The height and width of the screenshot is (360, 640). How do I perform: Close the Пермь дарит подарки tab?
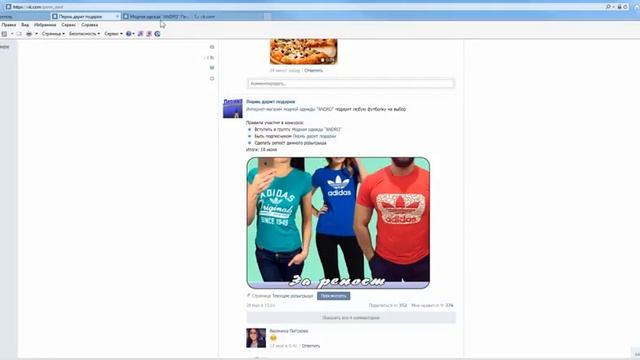(118, 17)
